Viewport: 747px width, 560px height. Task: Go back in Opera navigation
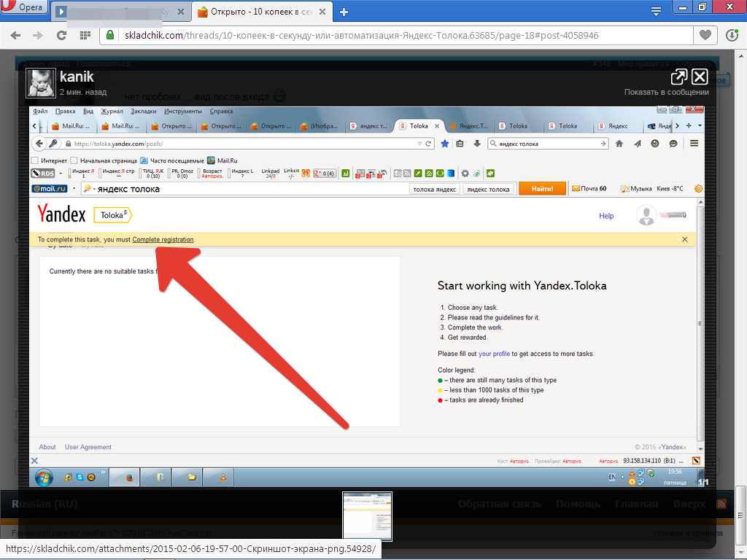(16, 35)
